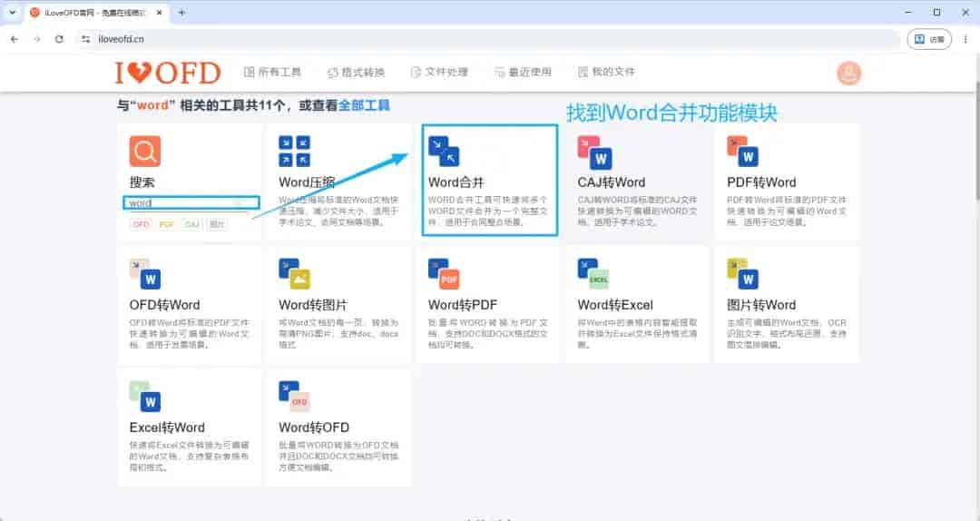This screenshot has height=521, width=980.
Task: Click the Word转图片 card title
Action: 313,305
